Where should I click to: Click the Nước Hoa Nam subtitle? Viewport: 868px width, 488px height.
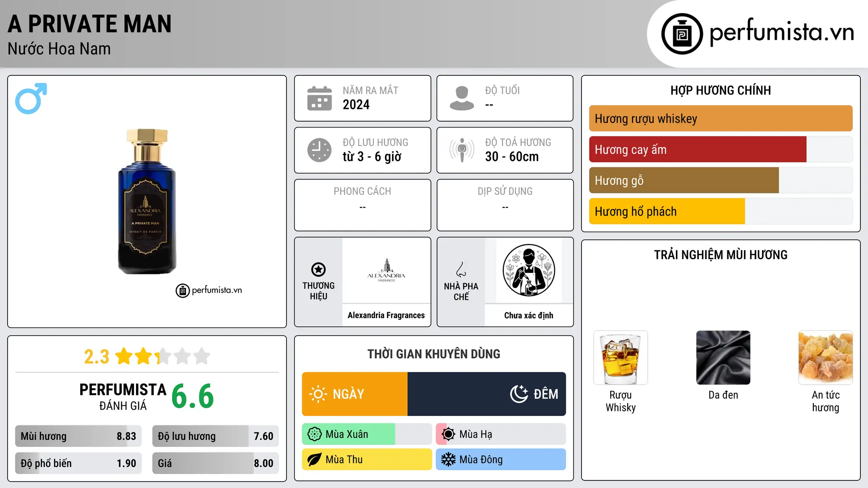[x=59, y=49]
